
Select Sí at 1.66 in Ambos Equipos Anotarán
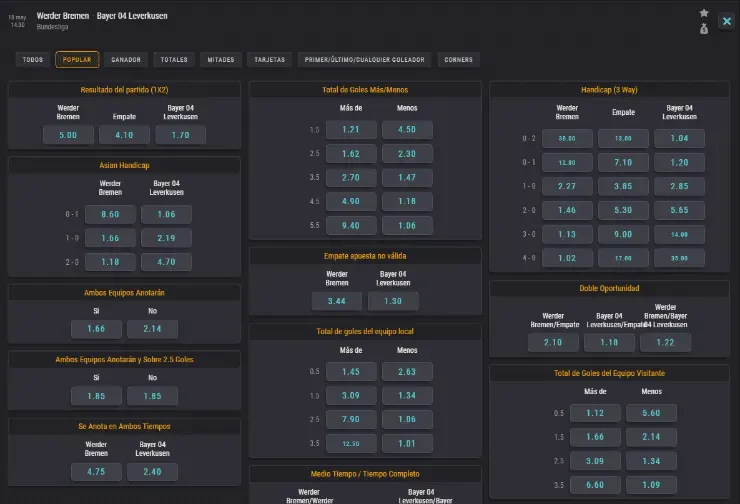tap(96, 329)
